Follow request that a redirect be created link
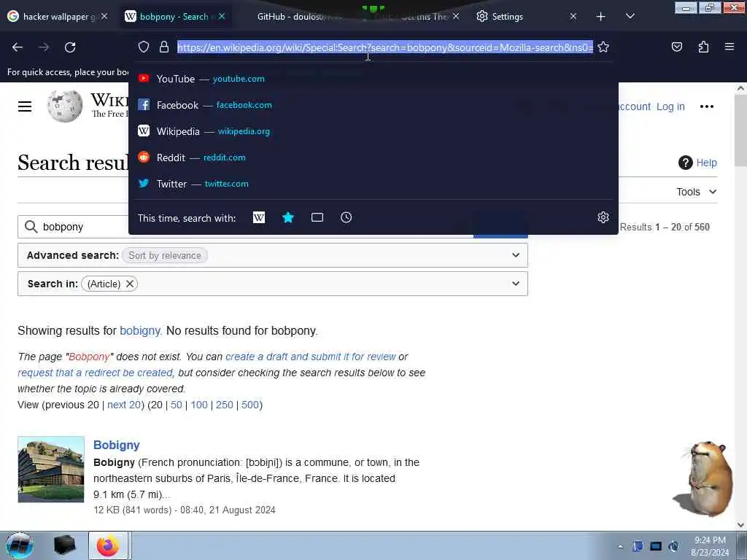The image size is (747, 560). 96,373
